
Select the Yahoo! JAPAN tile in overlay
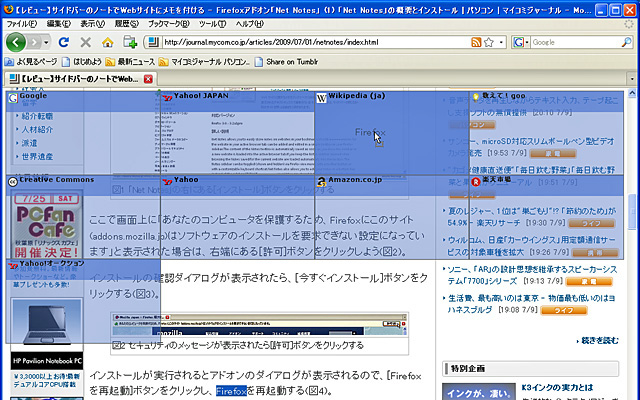point(237,133)
